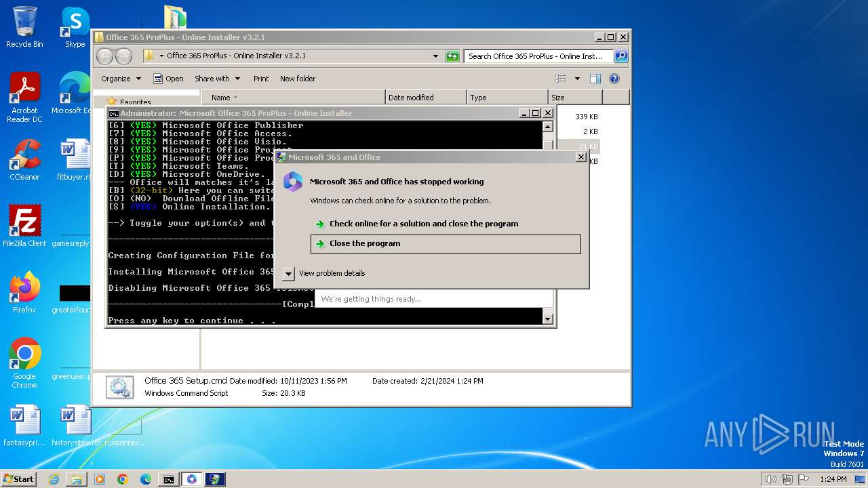
Task: Open Action Center flag icon
Action: click(x=804, y=479)
